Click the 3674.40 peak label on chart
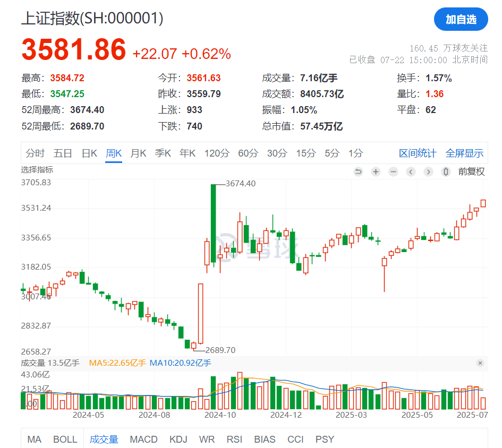Screen dimensions: 502x448 coord(241,183)
